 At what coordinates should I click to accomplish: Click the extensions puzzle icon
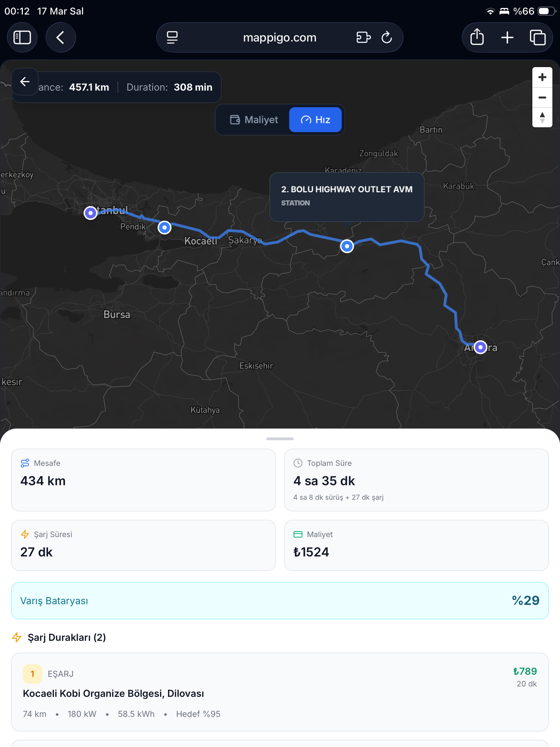pos(363,37)
